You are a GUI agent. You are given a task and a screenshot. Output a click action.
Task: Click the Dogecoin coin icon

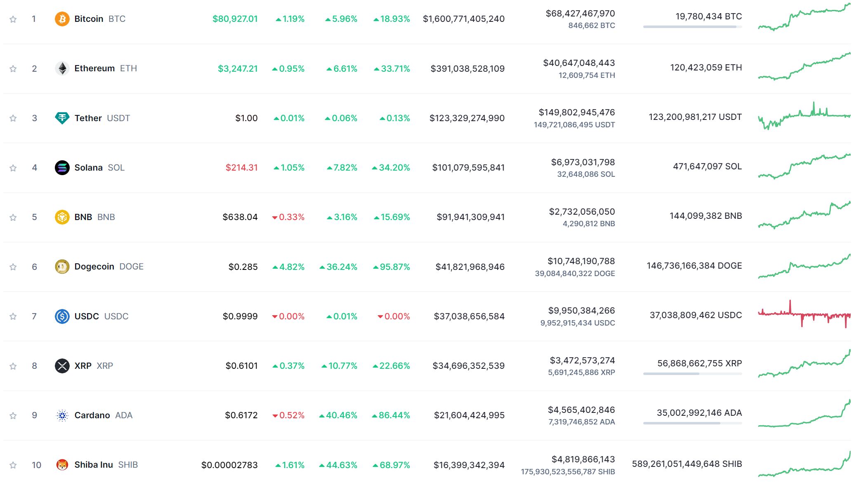62,267
